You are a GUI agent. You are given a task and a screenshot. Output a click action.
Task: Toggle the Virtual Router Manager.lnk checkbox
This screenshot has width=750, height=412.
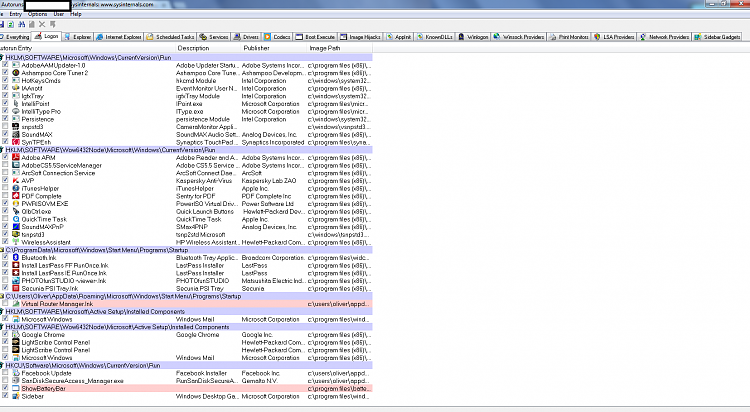[5, 304]
